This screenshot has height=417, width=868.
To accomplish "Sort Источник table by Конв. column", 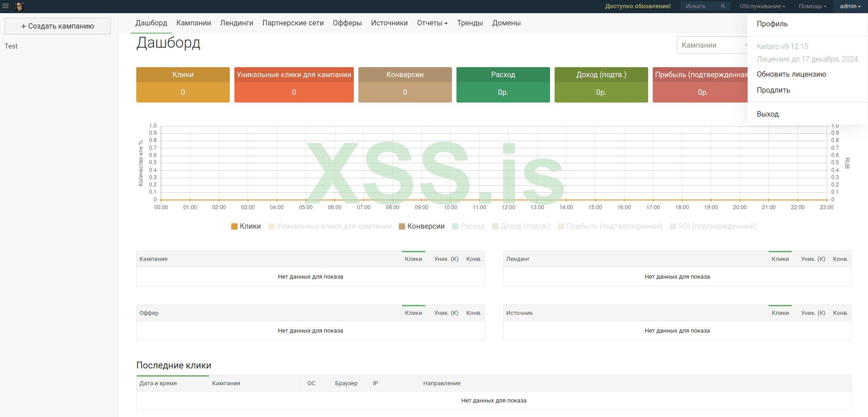I will (x=840, y=313).
